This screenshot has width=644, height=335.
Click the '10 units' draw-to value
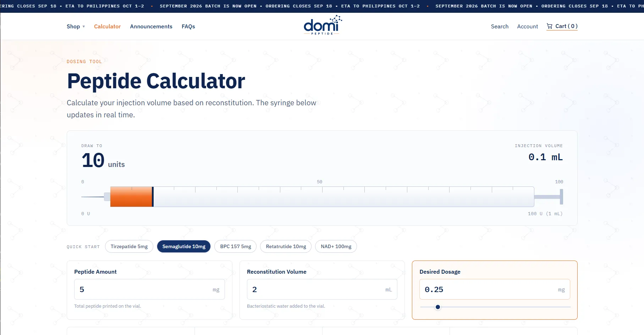[103, 160]
